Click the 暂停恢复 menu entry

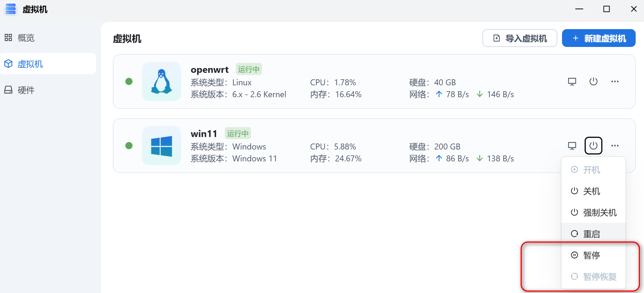coord(599,277)
